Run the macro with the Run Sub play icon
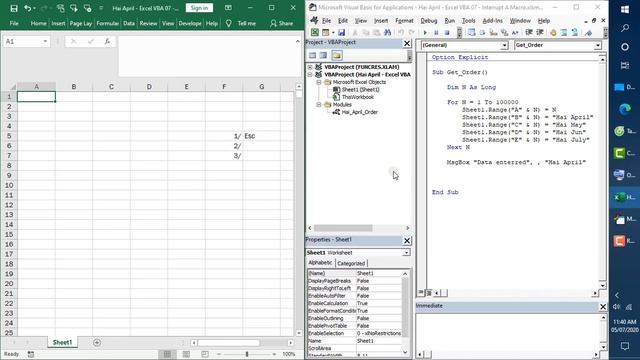640x360 pixels. [425, 32]
